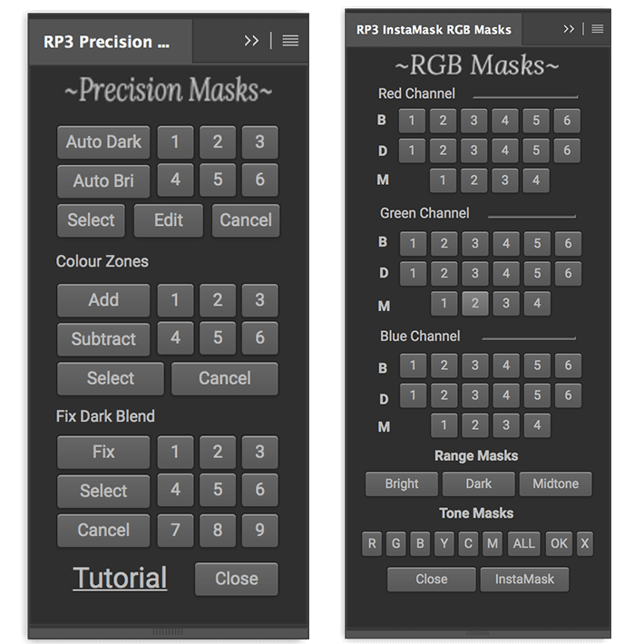The width and height of the screenshot is (644, 644).
Task: Click Cancel next to the Edit button
Action: pyautogui.click(x=246, y=220)
